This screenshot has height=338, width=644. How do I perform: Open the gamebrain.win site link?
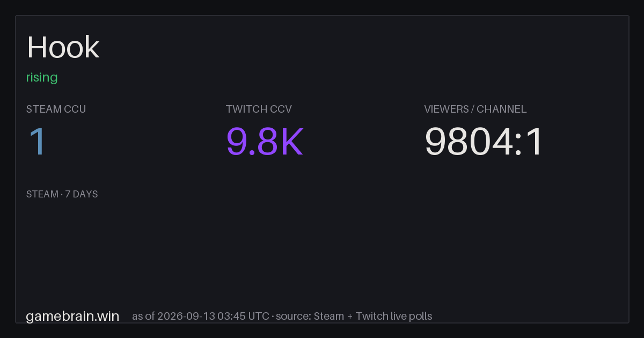tap(72, 316)
